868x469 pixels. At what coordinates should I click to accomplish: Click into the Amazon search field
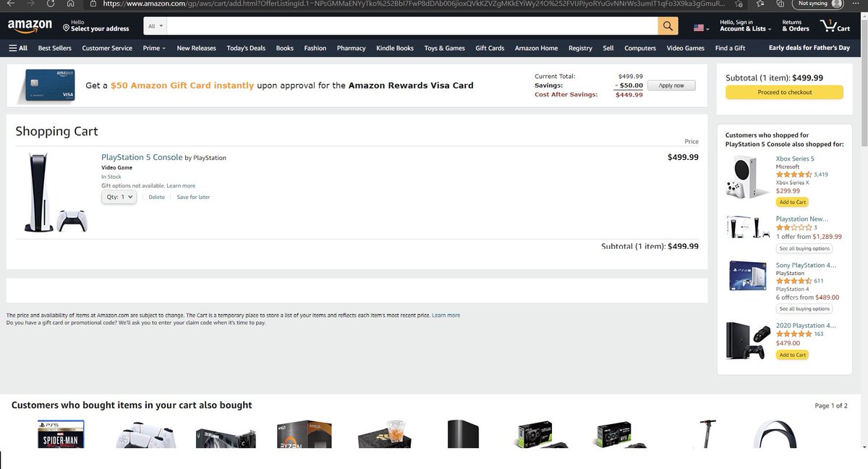[x=412, y=26]
